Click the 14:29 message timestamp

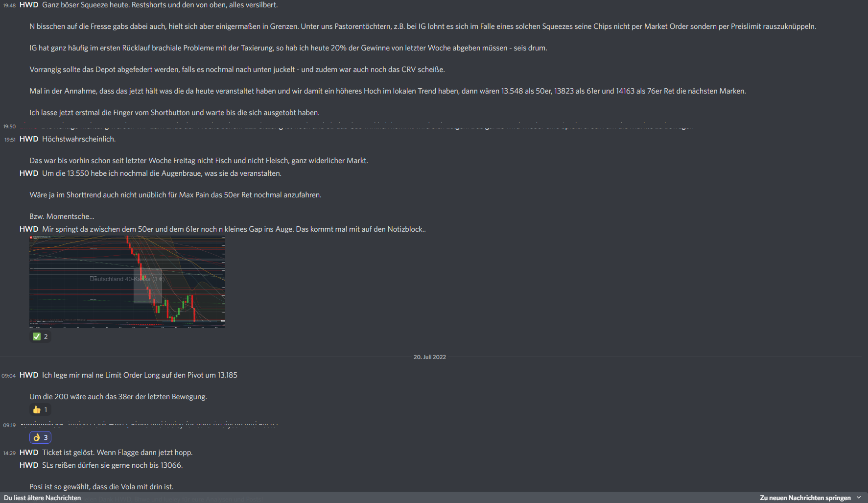(x=9, y=453)
